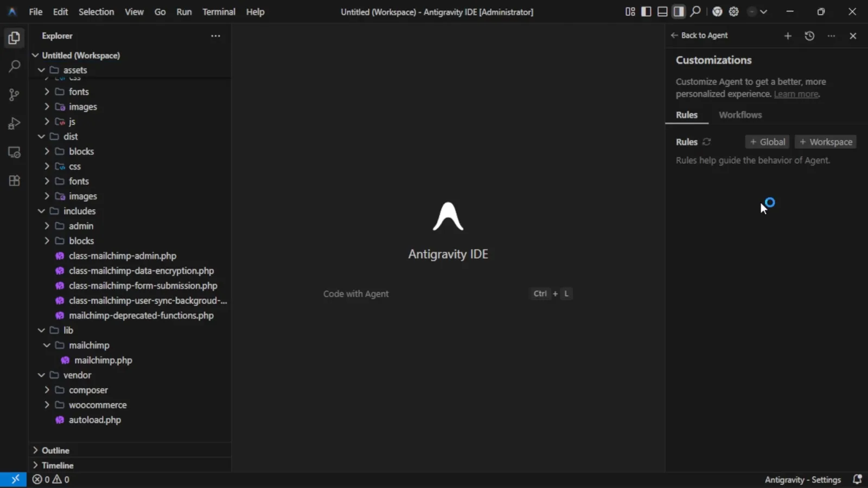Collapse the mailchimp folder under lib
Screen dimensions: 868x488
pyautogui.click(x=47, y=345)
